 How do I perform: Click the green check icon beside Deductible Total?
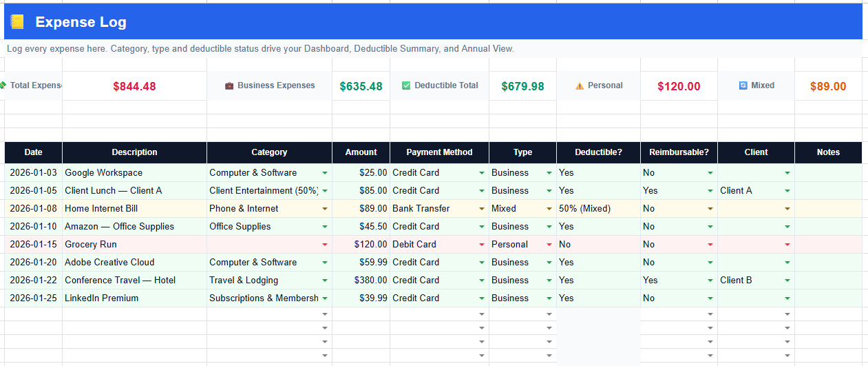click(x=406, y=85)
